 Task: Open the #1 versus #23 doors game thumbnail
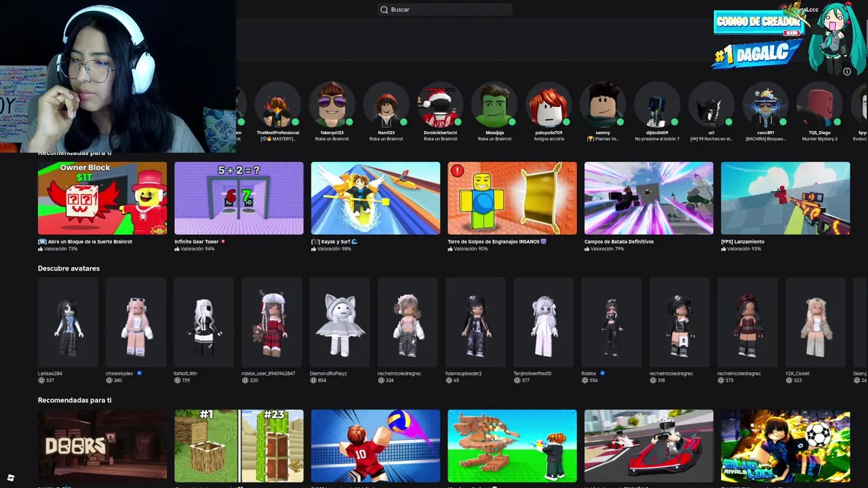[x=239, y=446]
